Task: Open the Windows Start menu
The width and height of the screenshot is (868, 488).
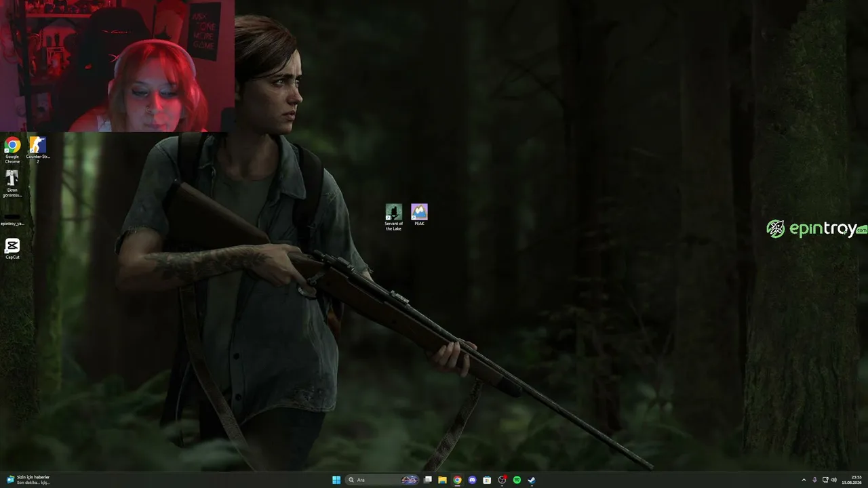Action: click(336, 480)
